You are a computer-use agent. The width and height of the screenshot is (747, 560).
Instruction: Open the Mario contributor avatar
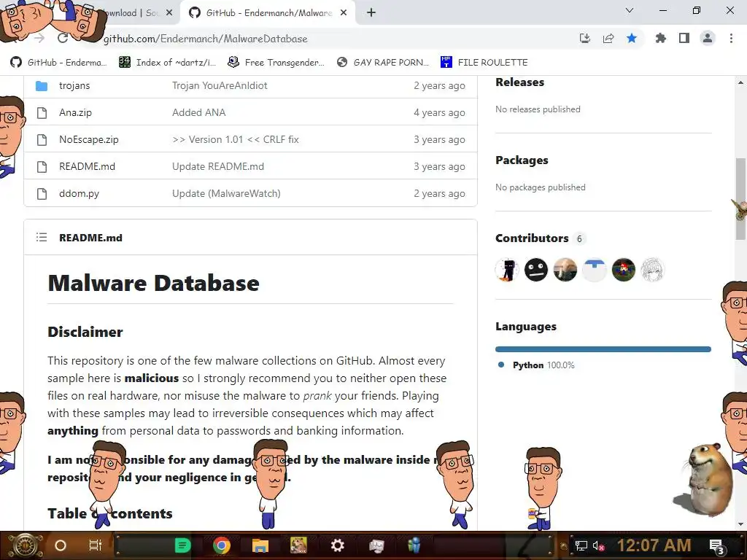623,270
